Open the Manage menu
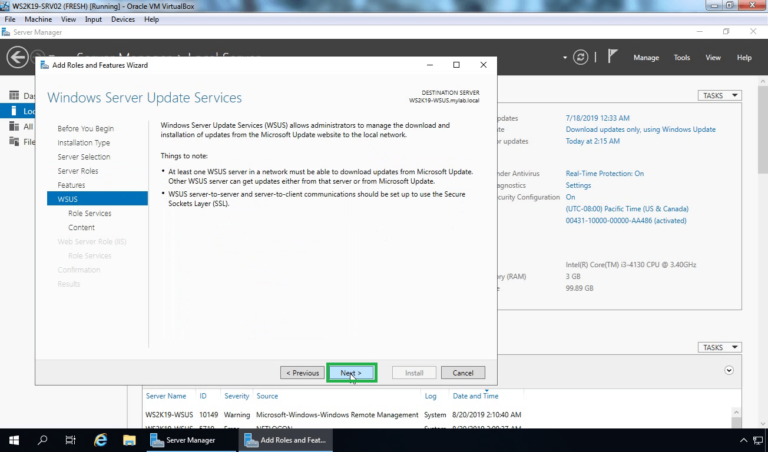 [x=646, y=57]
